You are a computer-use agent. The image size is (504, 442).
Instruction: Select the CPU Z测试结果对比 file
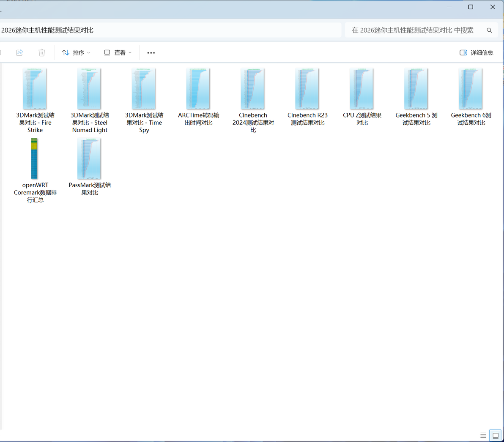(x=362, y=97)
